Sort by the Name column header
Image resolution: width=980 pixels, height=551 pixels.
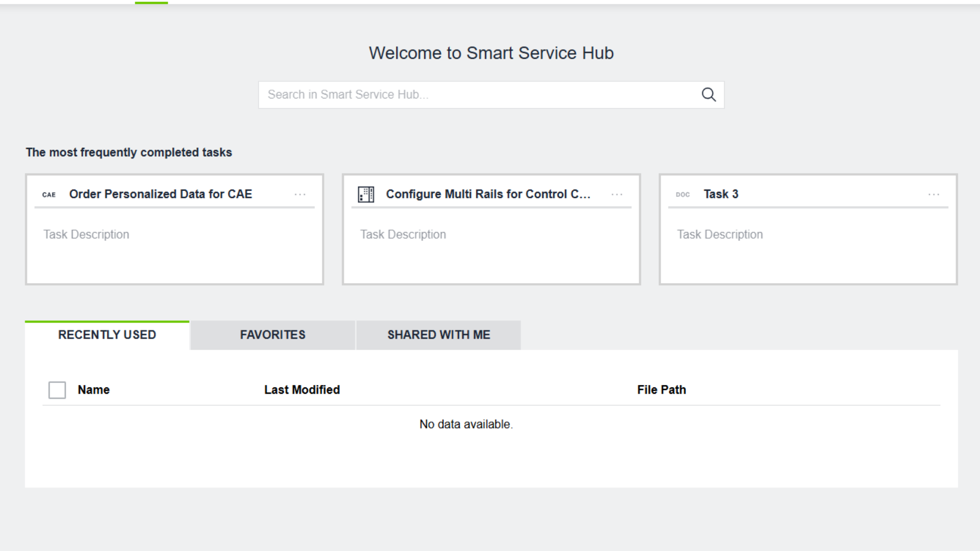(94, 390)
